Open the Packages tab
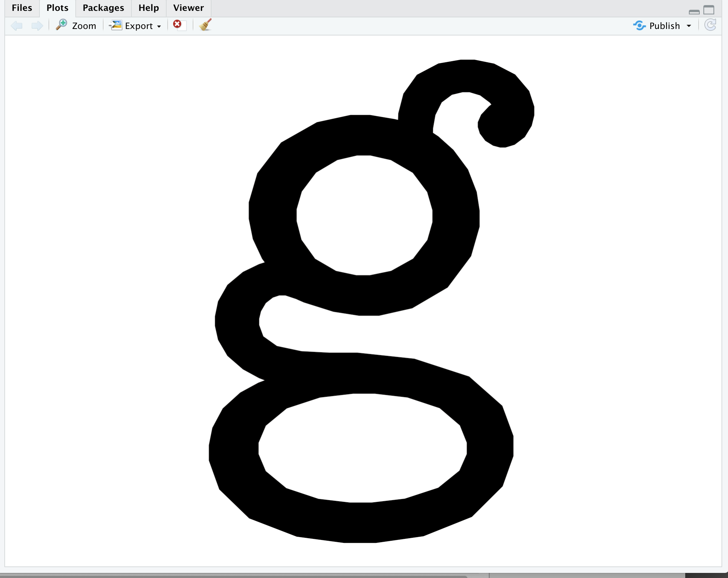Viewport: 728px width, 578px height. click(x=103, y=8)
